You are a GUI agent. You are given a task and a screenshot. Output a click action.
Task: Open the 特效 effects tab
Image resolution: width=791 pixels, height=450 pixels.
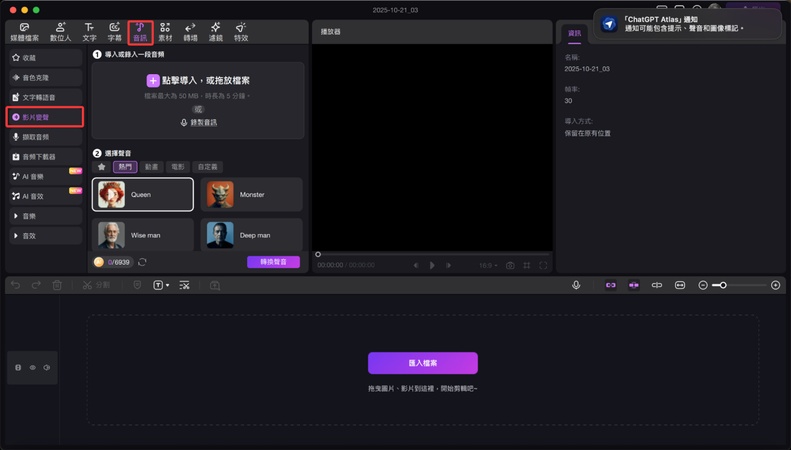tap(241, 32)
